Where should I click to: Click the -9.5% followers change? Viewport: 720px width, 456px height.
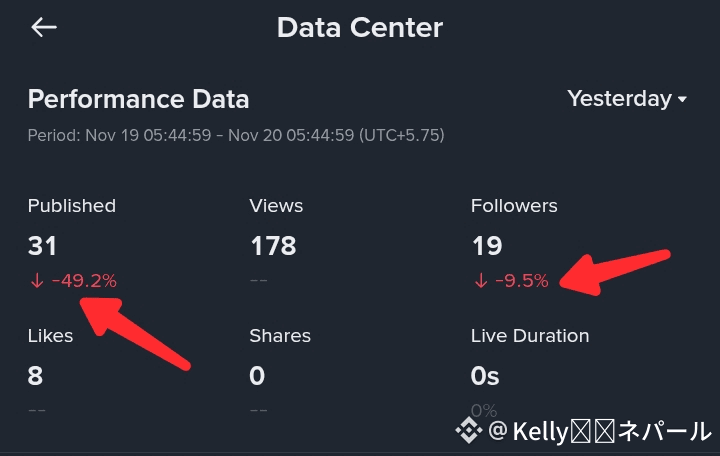click(x=523, y=281)
